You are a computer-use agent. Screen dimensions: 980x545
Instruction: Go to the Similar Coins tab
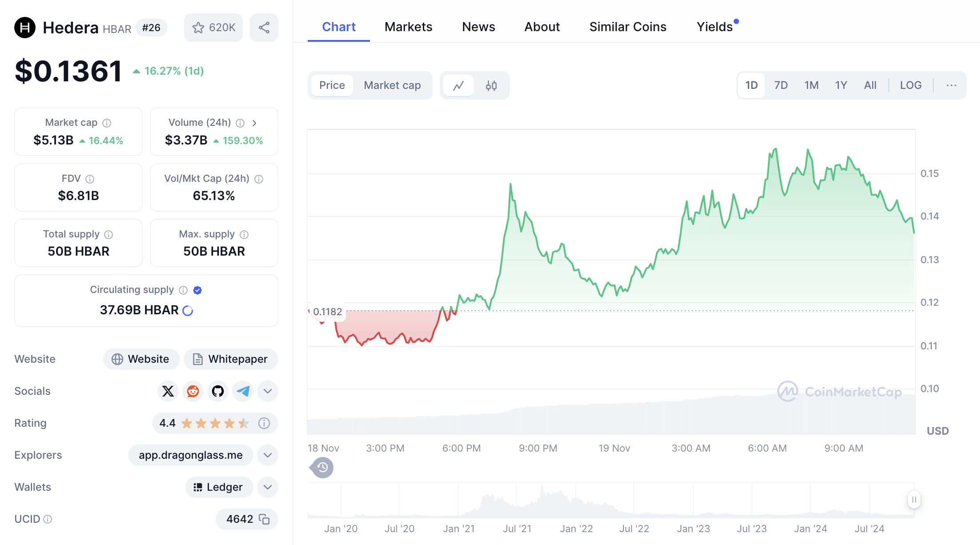[627, 27]
